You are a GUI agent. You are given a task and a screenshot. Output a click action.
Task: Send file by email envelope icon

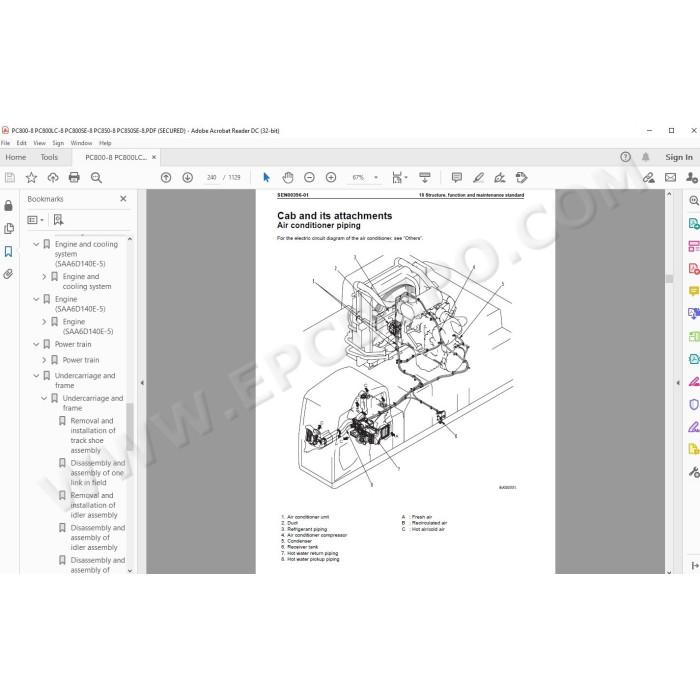[671, 178]
